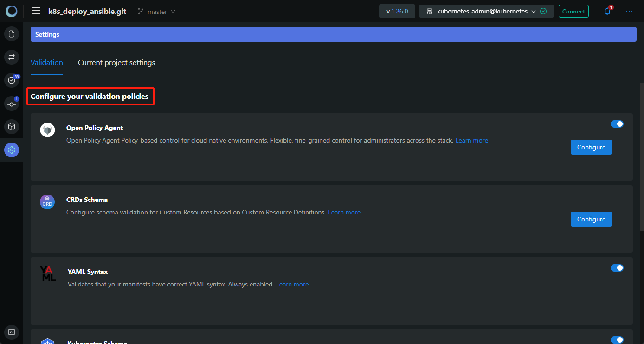
Task: Click the Settings header bar
Action: tap(333, 34)
